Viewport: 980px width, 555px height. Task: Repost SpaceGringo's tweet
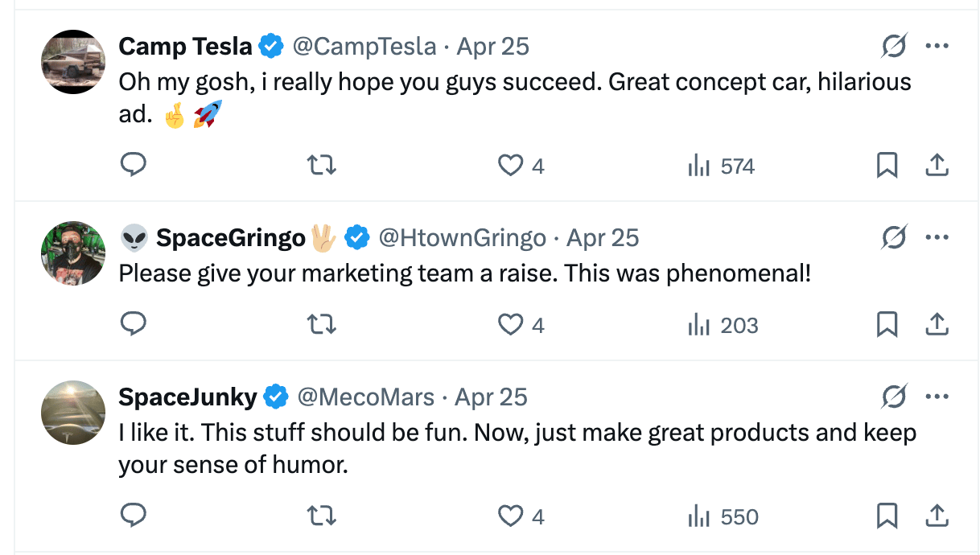pos(322,324)
